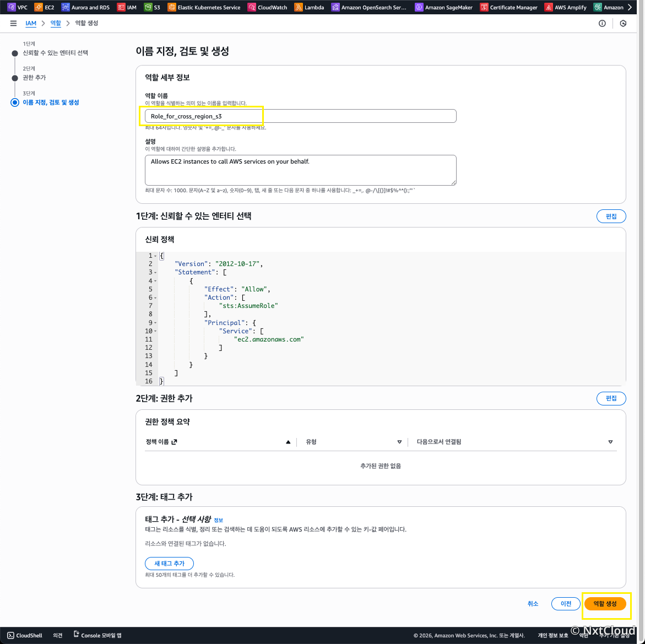Collapse trust policy JSON line 1 fold arrow

tap(155, 256)
